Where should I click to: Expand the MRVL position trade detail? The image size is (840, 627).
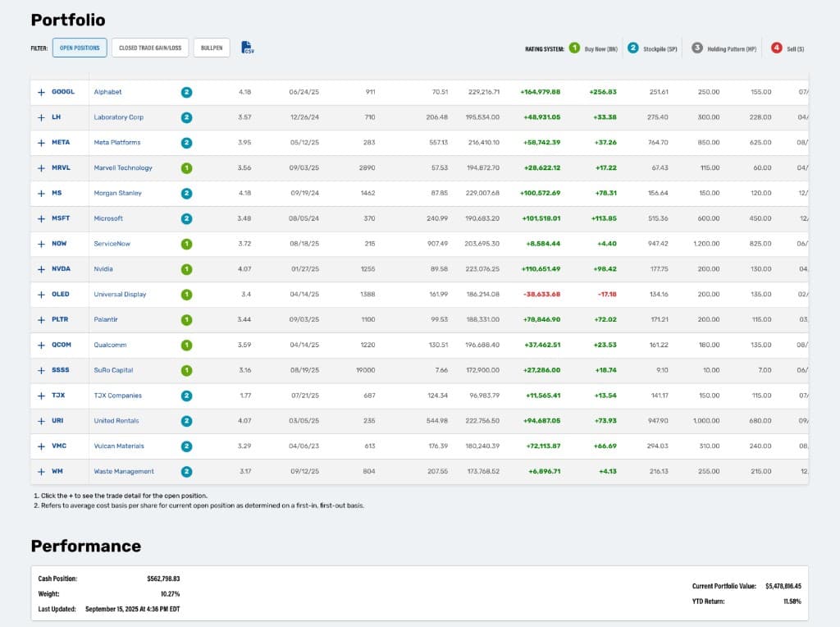41,168
